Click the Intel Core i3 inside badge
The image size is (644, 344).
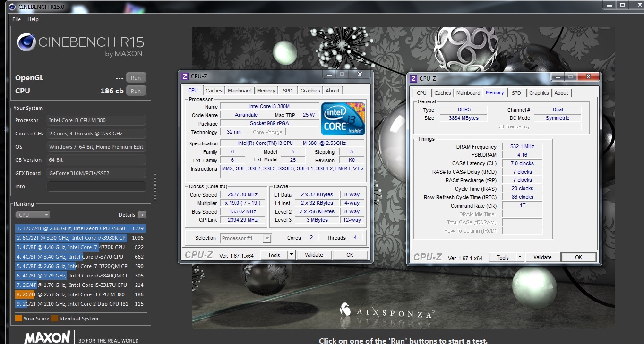click(x=343, y=118)
